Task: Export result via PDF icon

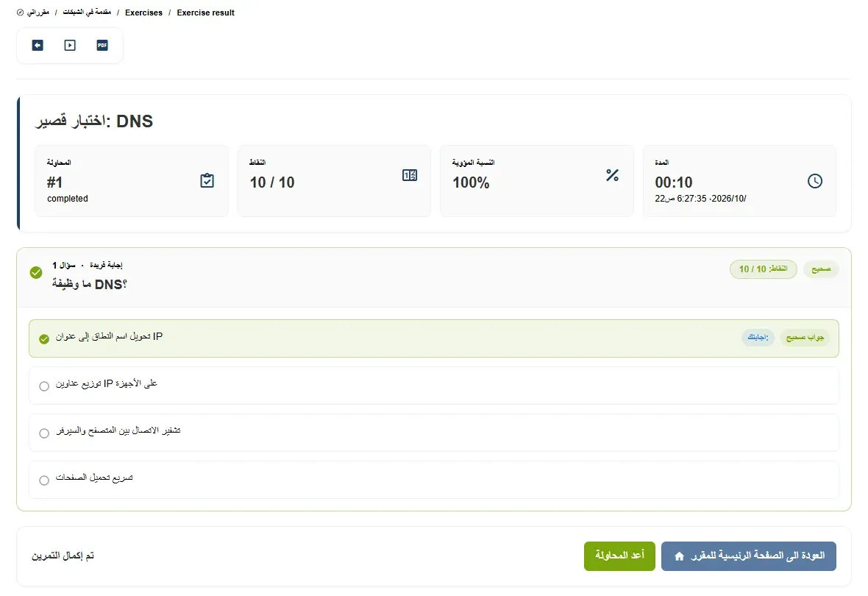Action: tap(102, 46)
